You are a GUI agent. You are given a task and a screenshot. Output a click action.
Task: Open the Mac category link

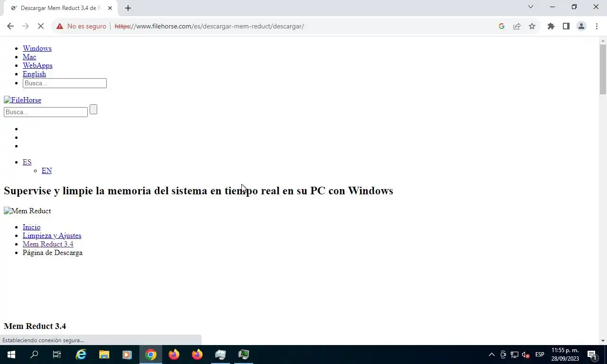[29, 57]
